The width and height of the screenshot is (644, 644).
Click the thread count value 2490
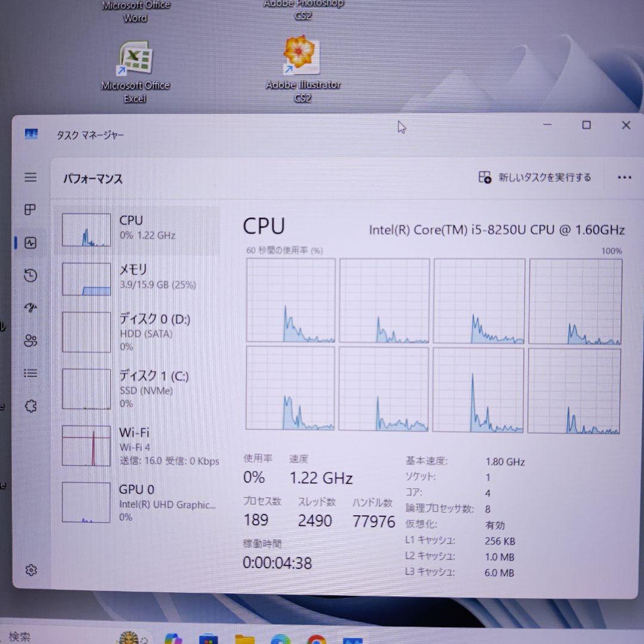(x=315, y=521)
